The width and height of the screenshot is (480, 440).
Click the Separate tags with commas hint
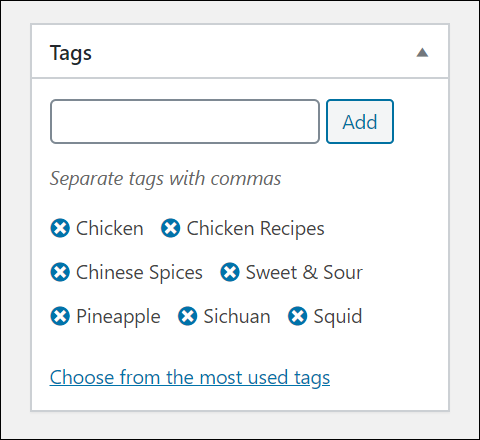[x=165, y=179]
